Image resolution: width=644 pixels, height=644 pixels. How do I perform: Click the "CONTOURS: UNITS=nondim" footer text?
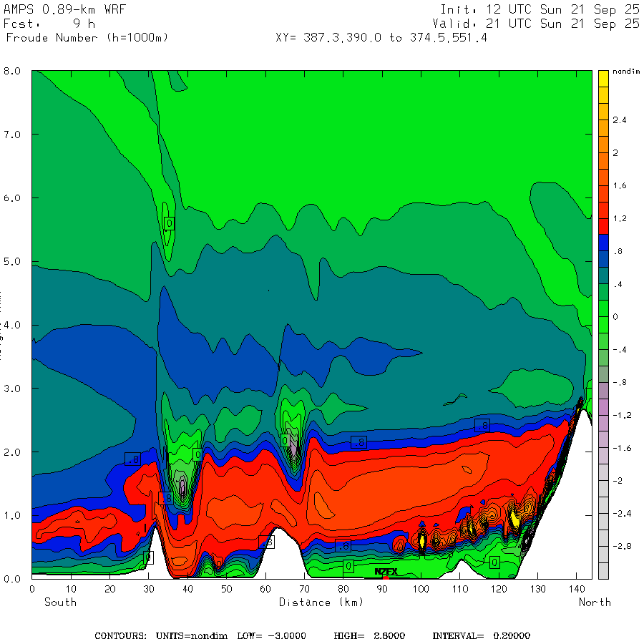click(161, 636)
